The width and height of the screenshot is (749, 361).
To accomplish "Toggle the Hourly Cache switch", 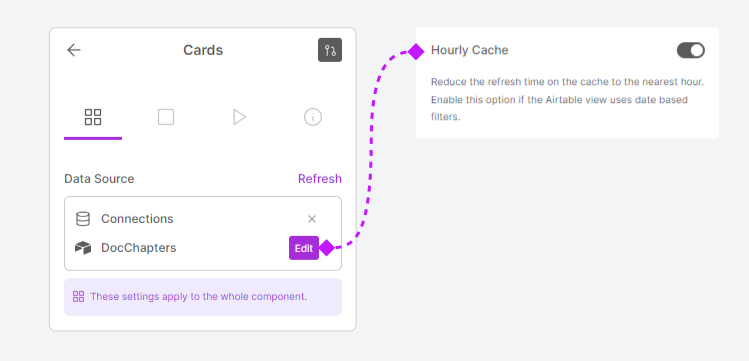I will 691,50.
